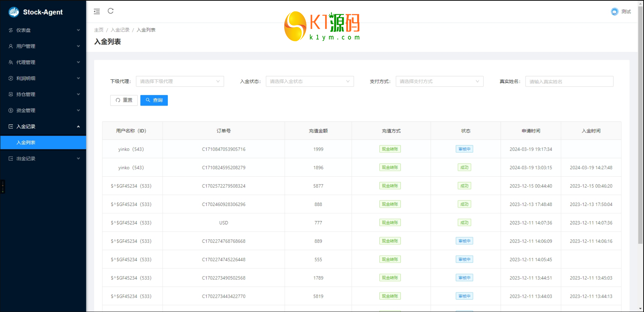This screenshot has width=644, height=312.
Task: Click the 主页 breadcrumb link
Action: coord(99,30)
